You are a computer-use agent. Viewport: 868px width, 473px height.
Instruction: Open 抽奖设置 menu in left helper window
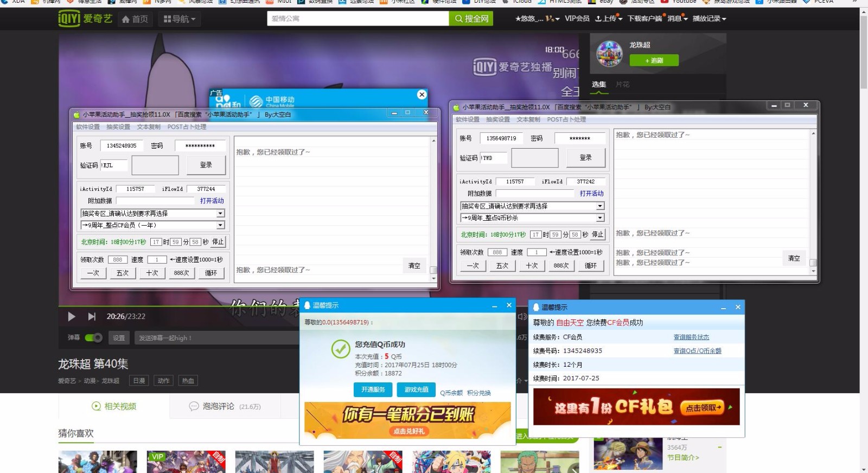(x=118, y=127)
